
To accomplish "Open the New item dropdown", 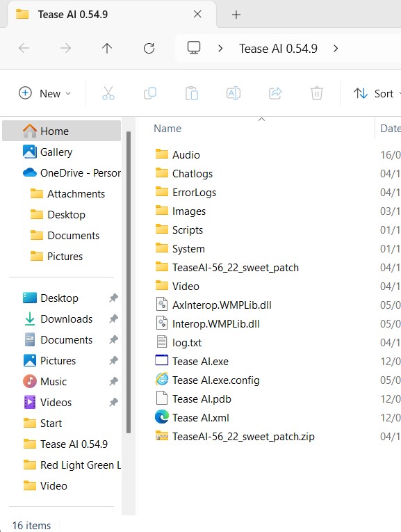I will [x=45, y=93].
